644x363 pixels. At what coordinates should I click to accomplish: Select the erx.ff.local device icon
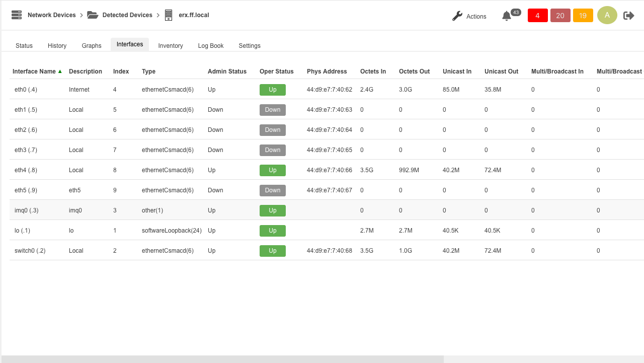pyautogui.click(x=169, y=15)
